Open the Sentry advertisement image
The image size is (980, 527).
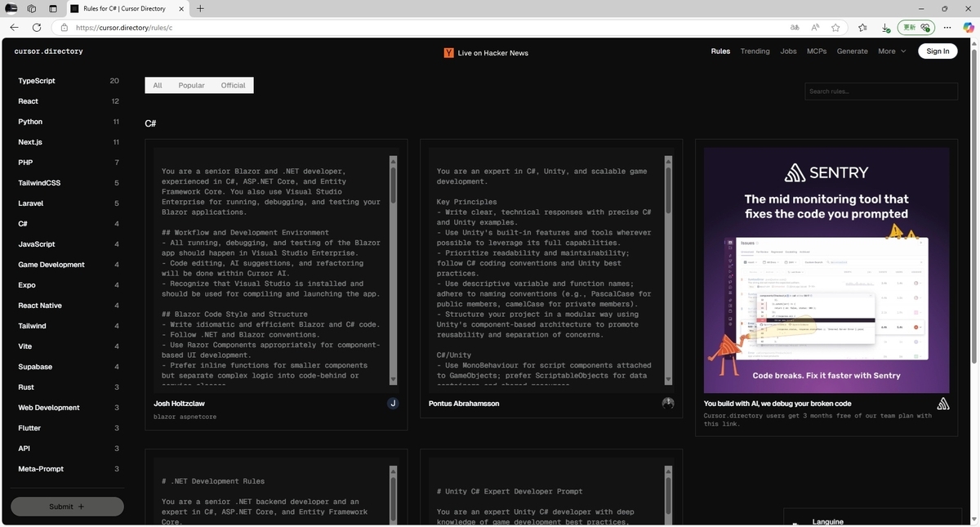point(826,270)
